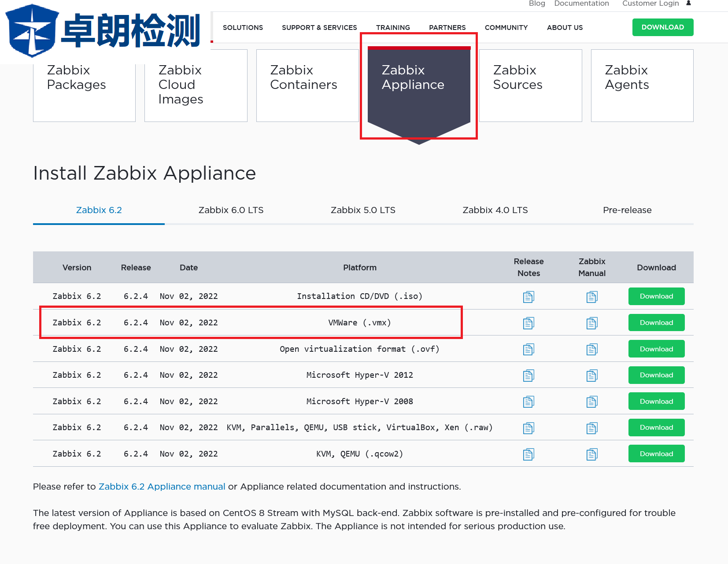Switch to the Zabbix 5.0 LTS tab
The height and width of the screenshot is (564, 728).
click(x=363, y=210)
